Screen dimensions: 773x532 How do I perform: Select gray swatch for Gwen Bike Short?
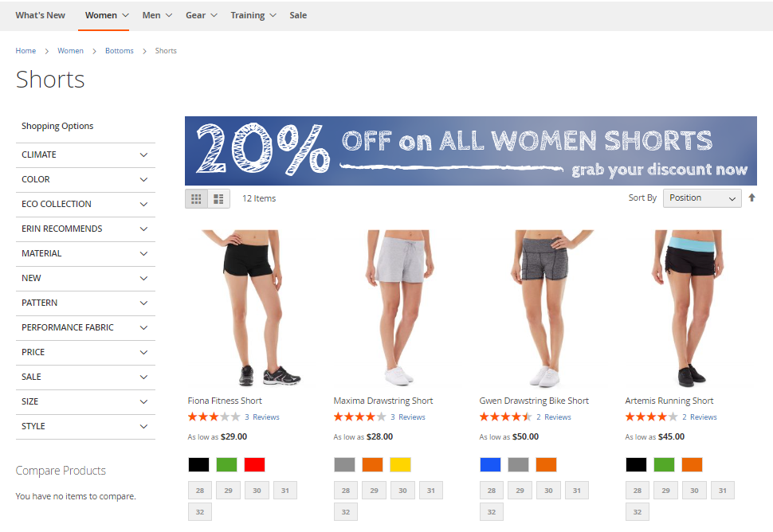(x=519, y=464)
